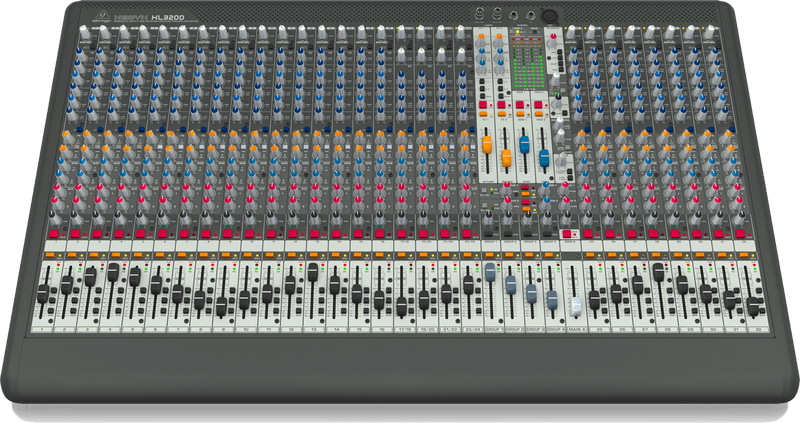This screenshot has width=800, height=423.
Task: Click the Group 1 pan knob
Action: coord(486,217)
